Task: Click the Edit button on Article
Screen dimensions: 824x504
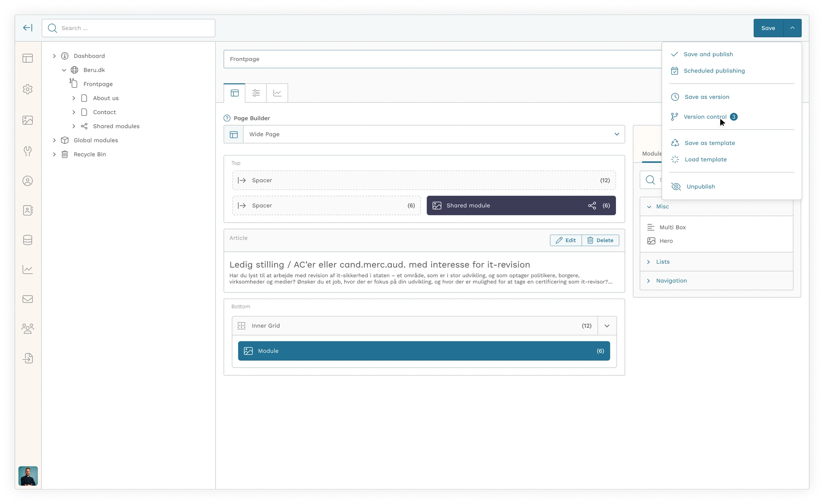Action: 566,241
